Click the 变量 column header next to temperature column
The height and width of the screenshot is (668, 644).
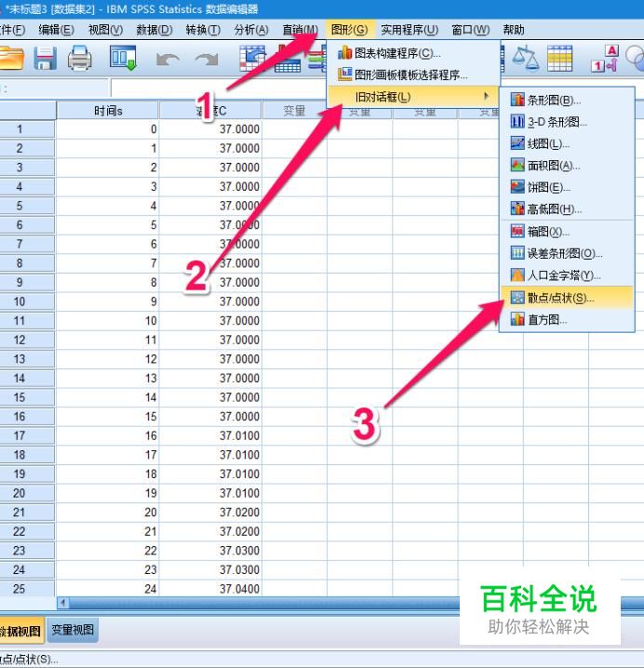click(x=294, y=111)
